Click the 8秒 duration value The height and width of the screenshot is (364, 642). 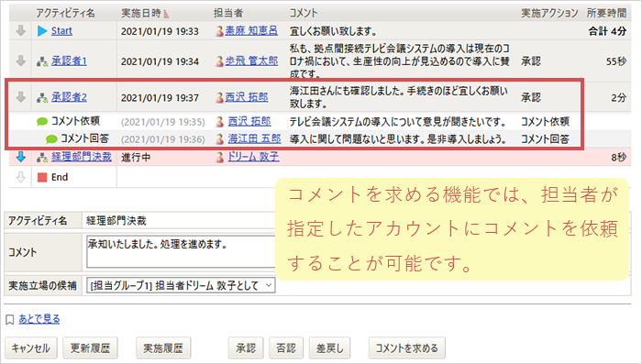[x=619, y=157]
